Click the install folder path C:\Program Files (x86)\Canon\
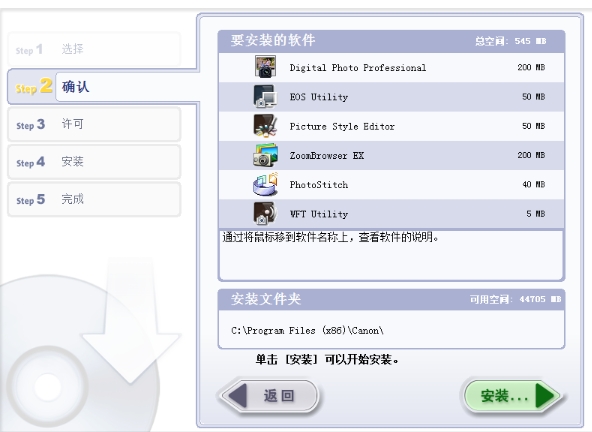 [x=307, y=330]
